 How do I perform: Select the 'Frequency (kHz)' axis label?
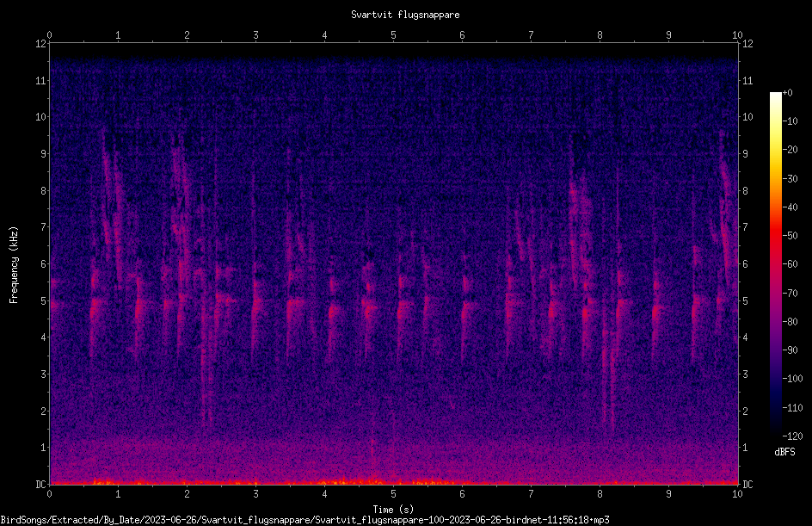[x=14, y=265]
